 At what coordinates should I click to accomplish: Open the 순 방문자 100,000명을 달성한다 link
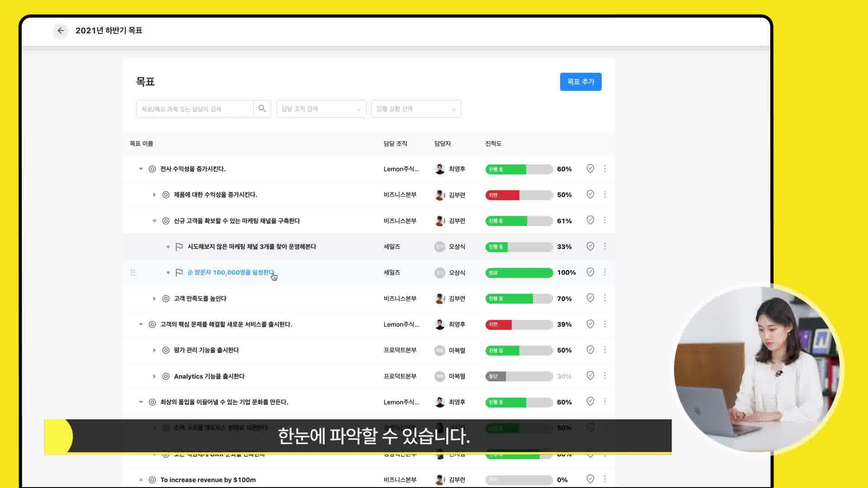(x=231, y=272)
